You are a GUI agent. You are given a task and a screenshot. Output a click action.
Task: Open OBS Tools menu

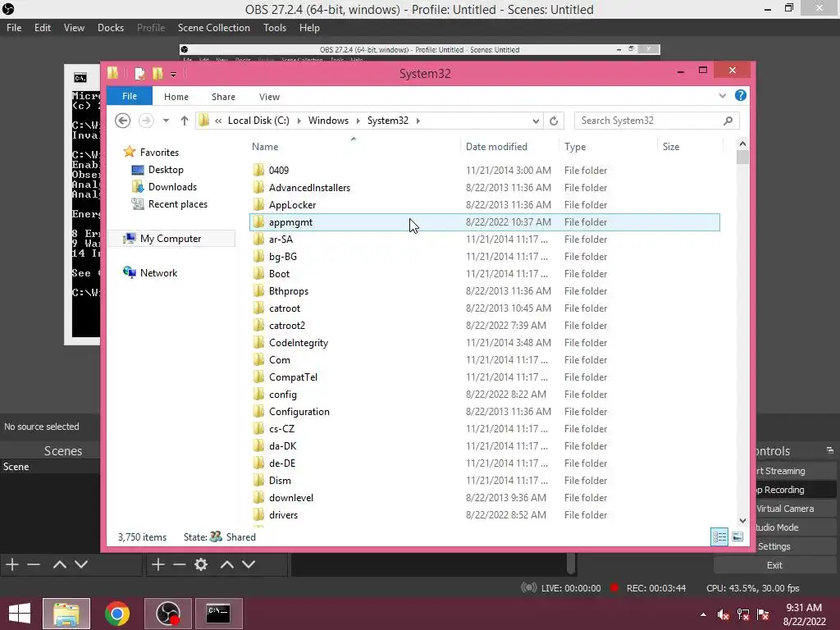click(275, 28)
